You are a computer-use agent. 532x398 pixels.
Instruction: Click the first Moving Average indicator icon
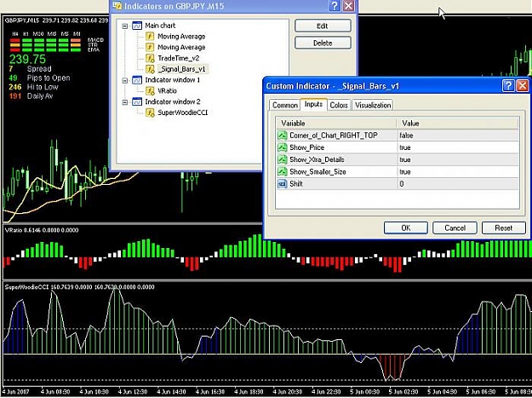point(150,37)
